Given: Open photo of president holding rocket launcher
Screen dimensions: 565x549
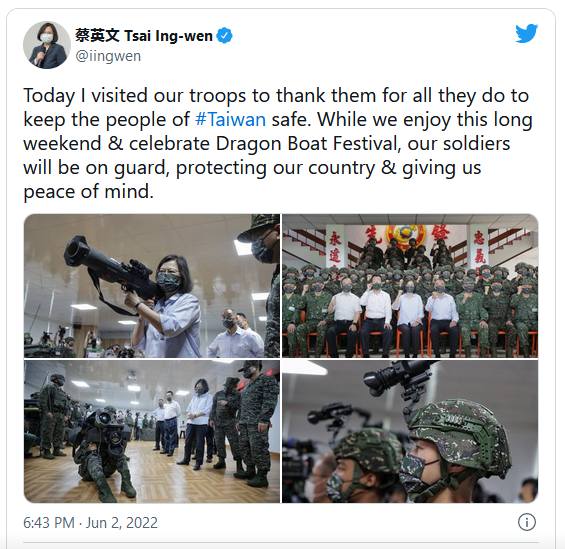Looking at the screenshot, I should point(152,286).
